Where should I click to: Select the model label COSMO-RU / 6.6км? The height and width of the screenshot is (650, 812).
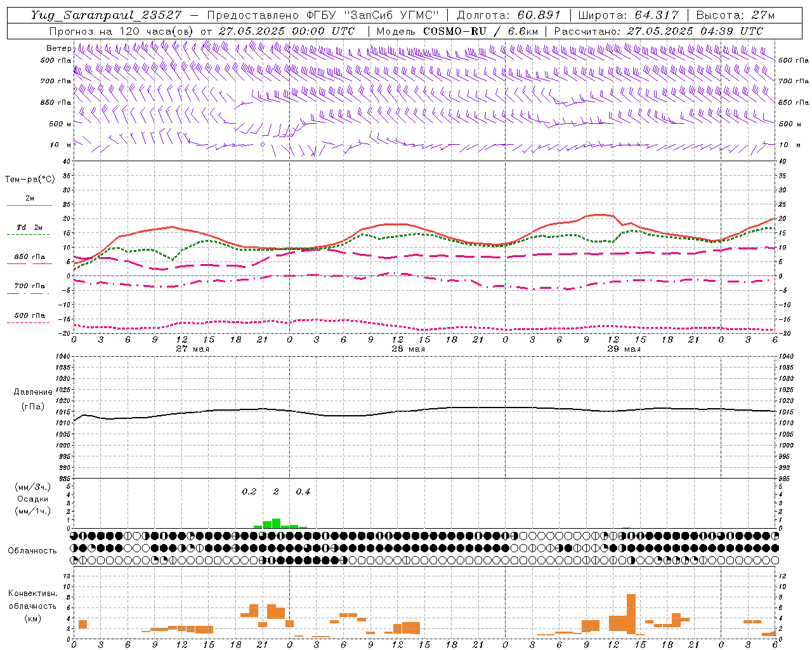[x=481, y=31]
